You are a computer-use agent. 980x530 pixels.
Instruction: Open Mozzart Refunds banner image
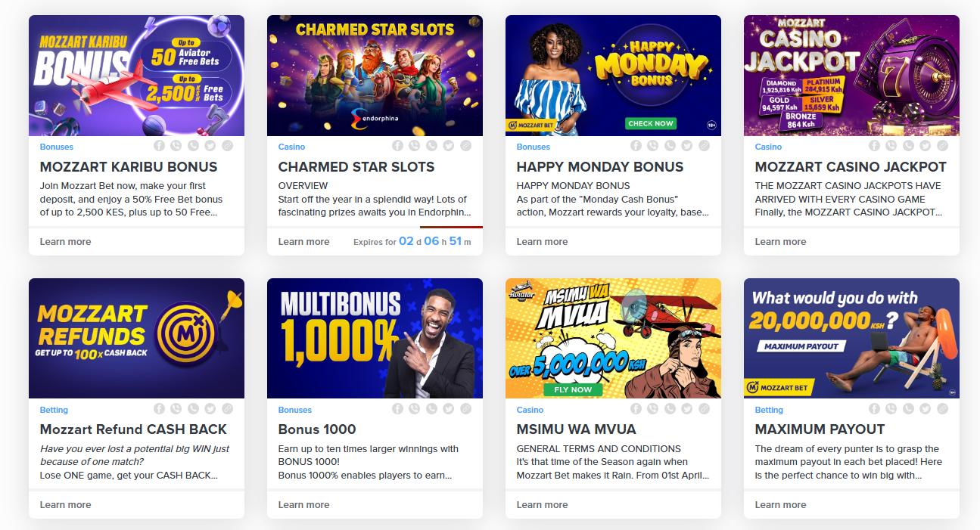click(x=136, y=338)
